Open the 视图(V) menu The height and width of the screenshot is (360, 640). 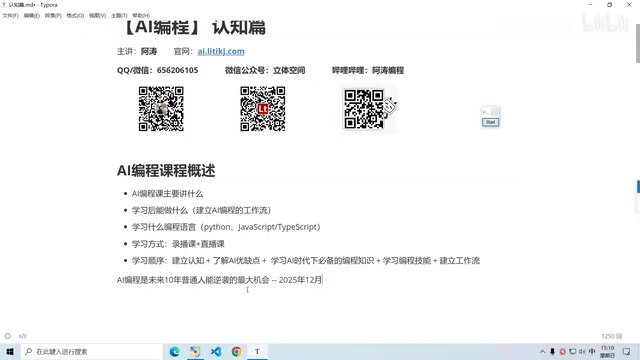(98, 16)
